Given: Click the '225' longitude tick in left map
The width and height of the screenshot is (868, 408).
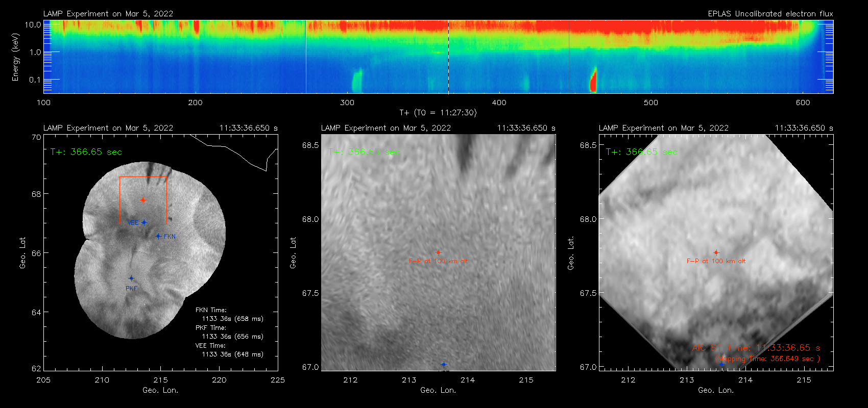Looking at the screenshot, I should [277, 380].
